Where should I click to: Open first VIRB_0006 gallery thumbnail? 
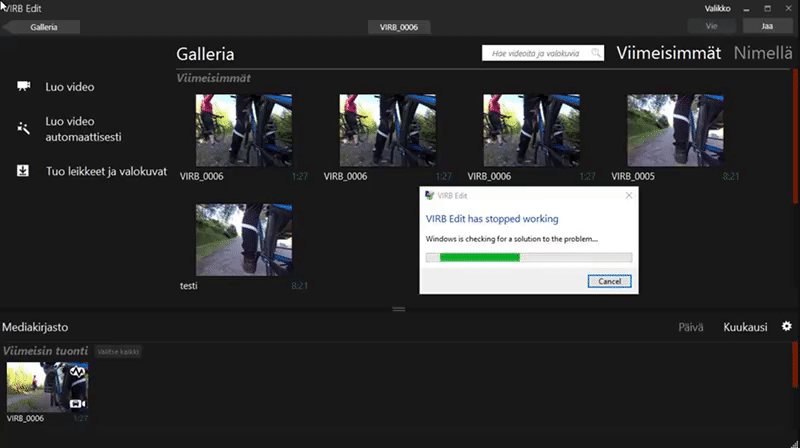(x=244, y=130)
